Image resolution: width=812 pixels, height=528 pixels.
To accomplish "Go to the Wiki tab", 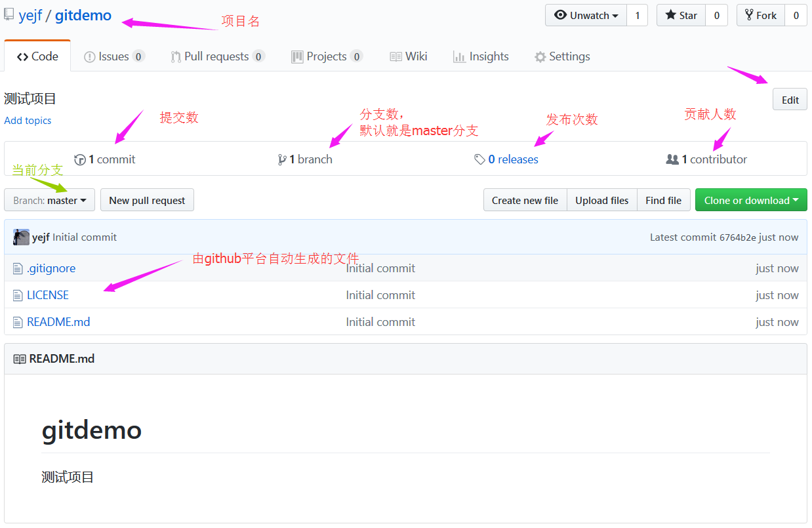I will (x=409, y=56).
